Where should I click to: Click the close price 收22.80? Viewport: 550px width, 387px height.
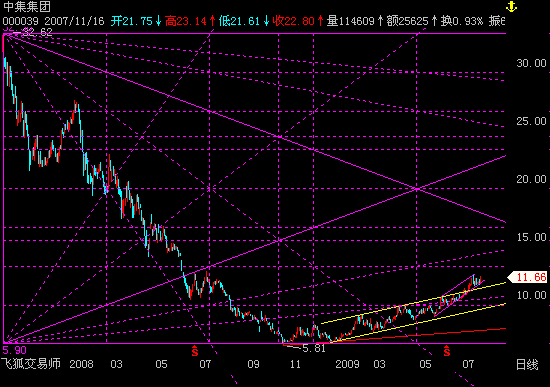[x=294, y=21]
